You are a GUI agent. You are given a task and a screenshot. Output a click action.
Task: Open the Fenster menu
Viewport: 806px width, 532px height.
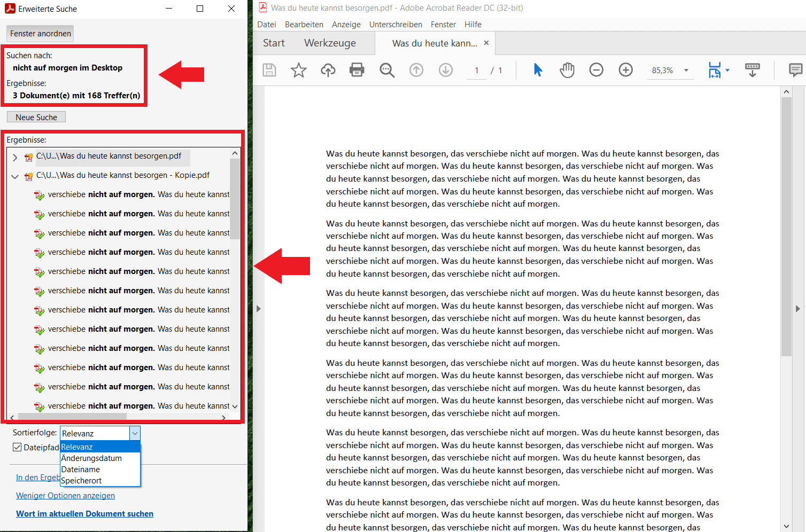pyautogui.click(x=443, y=25)
